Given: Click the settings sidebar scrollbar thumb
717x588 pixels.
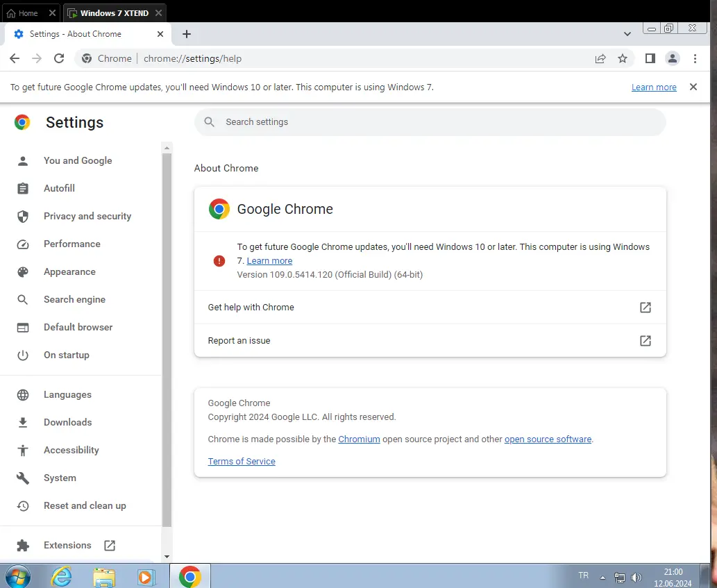Looking at the screenshot, I should coord(167,340).
